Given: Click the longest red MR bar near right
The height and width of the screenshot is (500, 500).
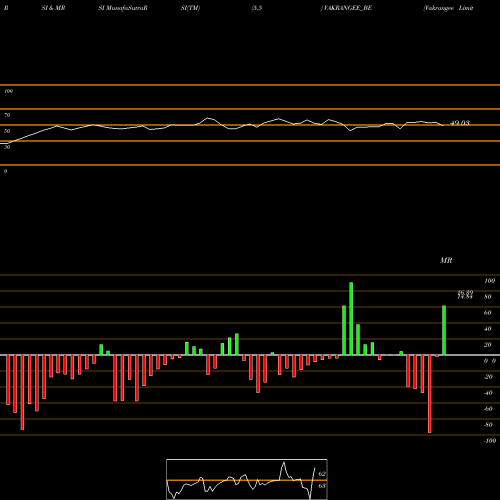Looking at the screenshot, I should (x=430, y=394).
